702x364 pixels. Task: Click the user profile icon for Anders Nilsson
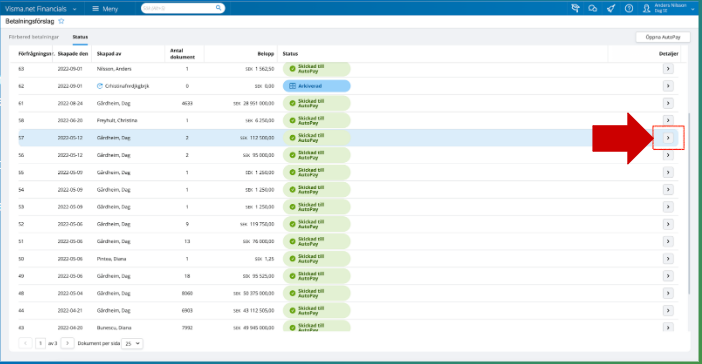pyautogui.click(x=646, y=8)
